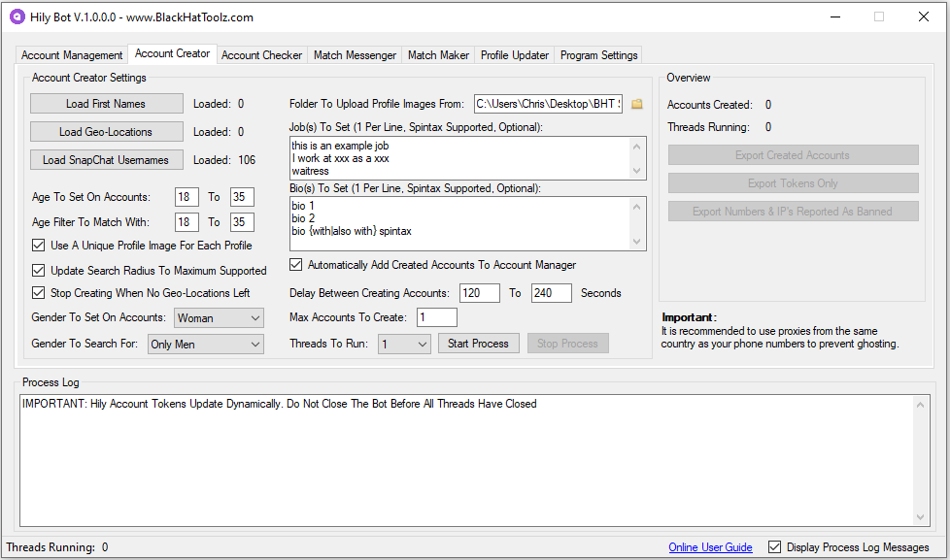950x560 pixels.
Task: Minimize the Hily Bot window
Action: tap(835, 16)
